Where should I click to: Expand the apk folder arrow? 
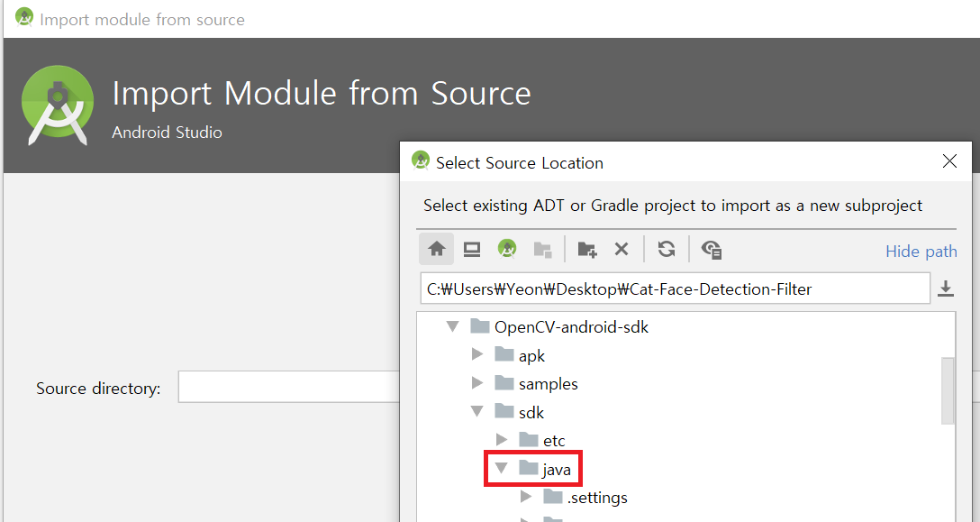tap(477, 354)
